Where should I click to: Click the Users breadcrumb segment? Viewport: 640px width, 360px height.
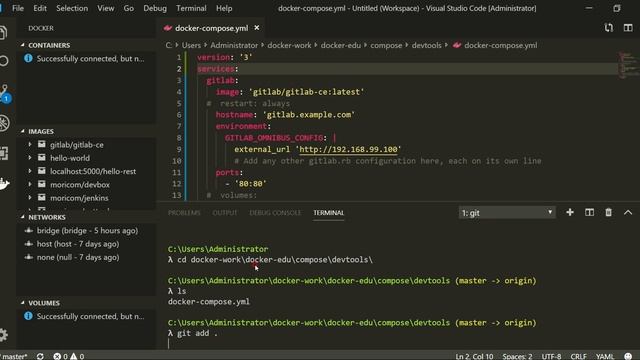pos(191,45)
